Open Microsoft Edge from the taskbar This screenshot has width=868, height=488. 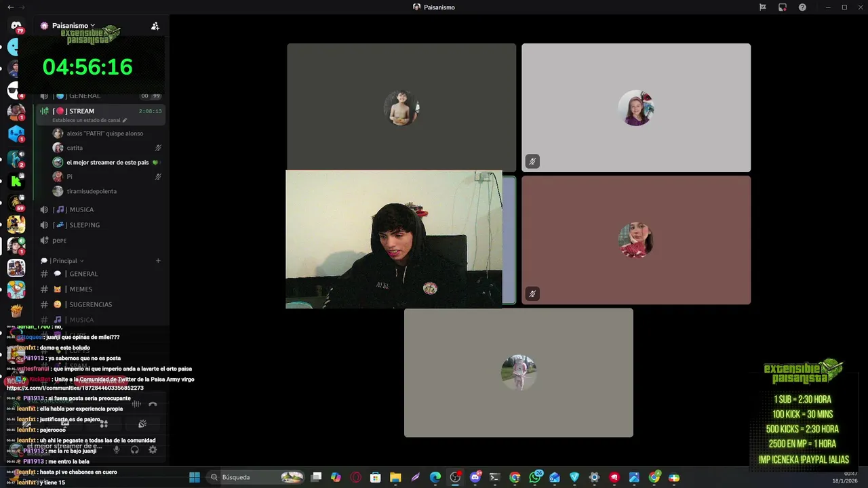[435, 477]
